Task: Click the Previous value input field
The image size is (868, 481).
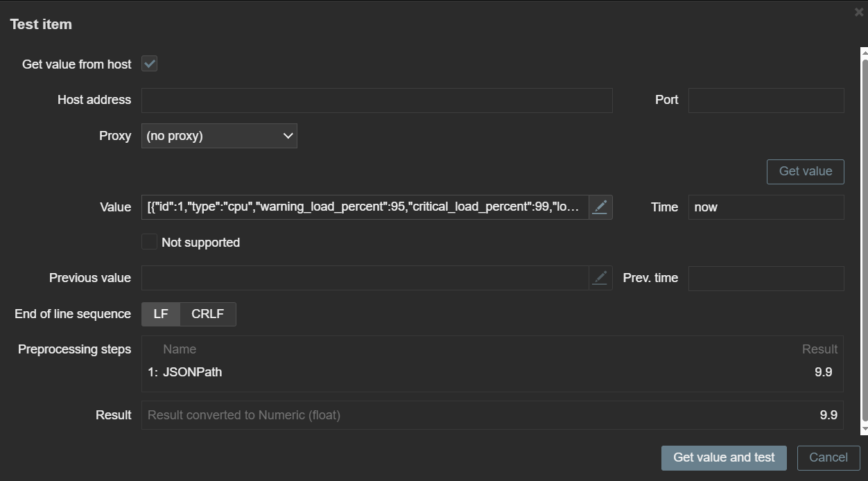Action: [x=365, y=278]
